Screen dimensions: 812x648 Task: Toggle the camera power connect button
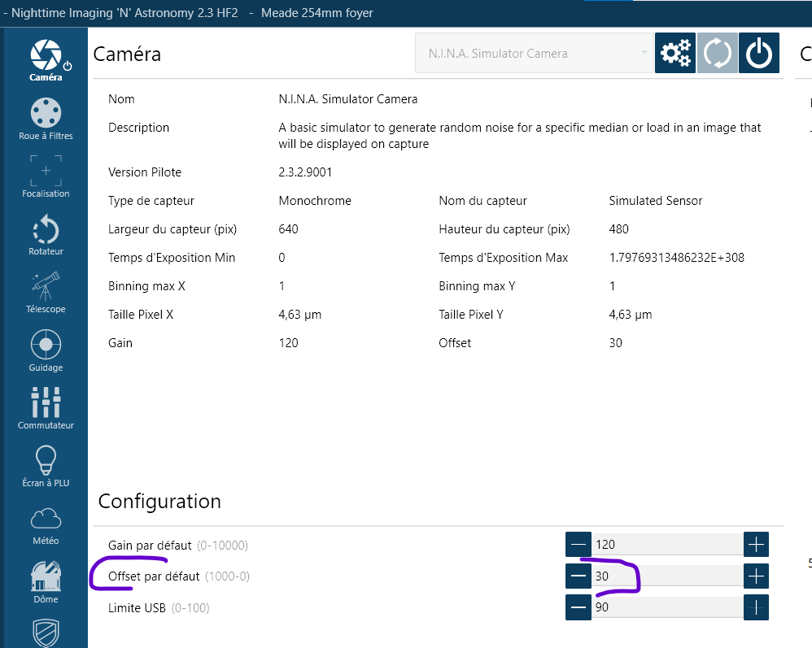tap(759, 54)
